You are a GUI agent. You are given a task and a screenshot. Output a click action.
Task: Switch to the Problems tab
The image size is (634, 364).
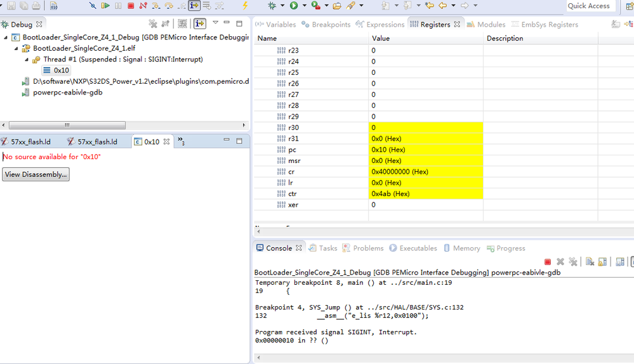pos(363,248)
